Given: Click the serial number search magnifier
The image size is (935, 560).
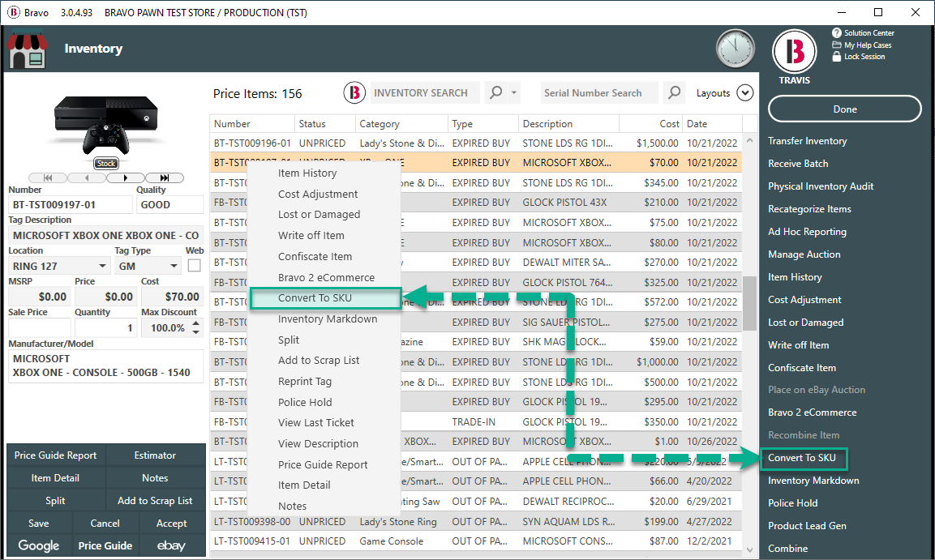Looking at the screenshot, I should [674, 93].
